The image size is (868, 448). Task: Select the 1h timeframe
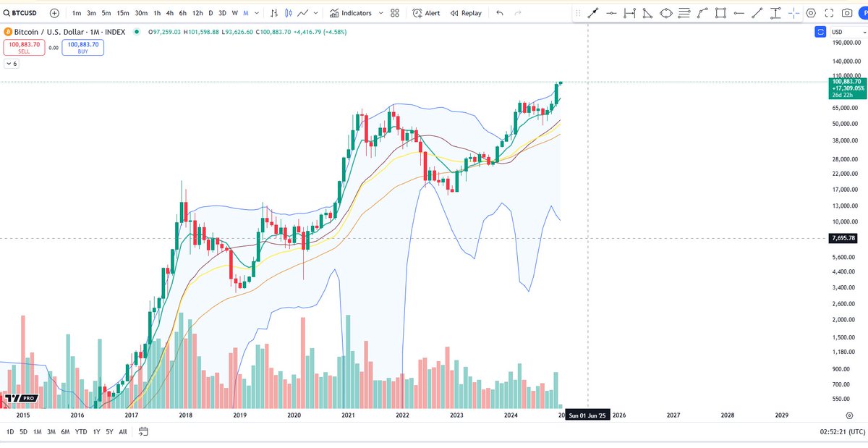coord(157,13)
